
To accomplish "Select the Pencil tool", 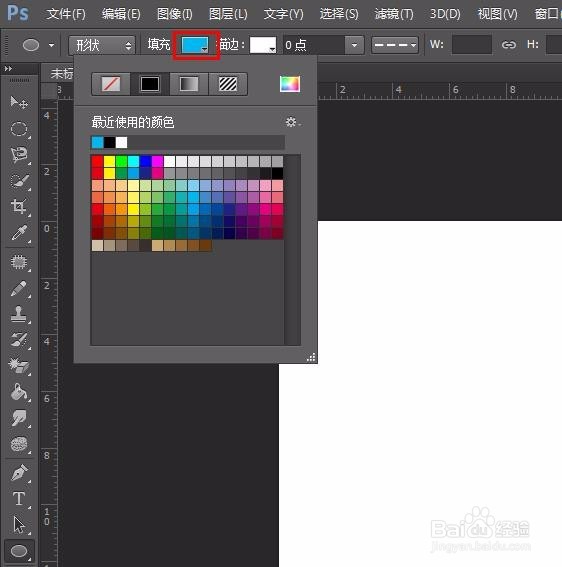I will [x=19, y=289].
